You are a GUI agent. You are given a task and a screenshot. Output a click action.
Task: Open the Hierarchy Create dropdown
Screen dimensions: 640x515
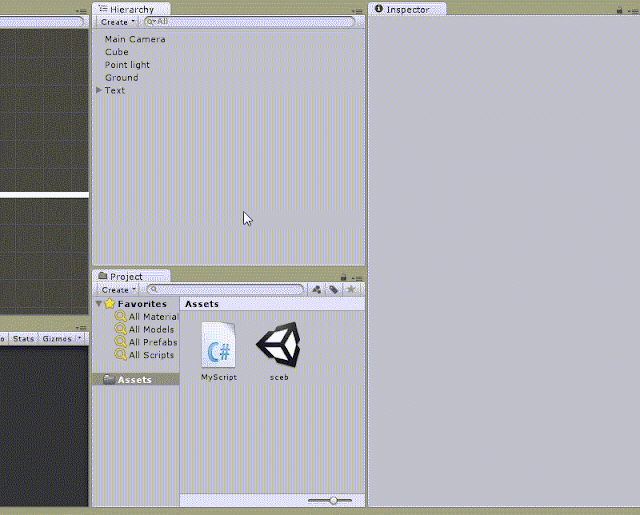tap(118, 22)
